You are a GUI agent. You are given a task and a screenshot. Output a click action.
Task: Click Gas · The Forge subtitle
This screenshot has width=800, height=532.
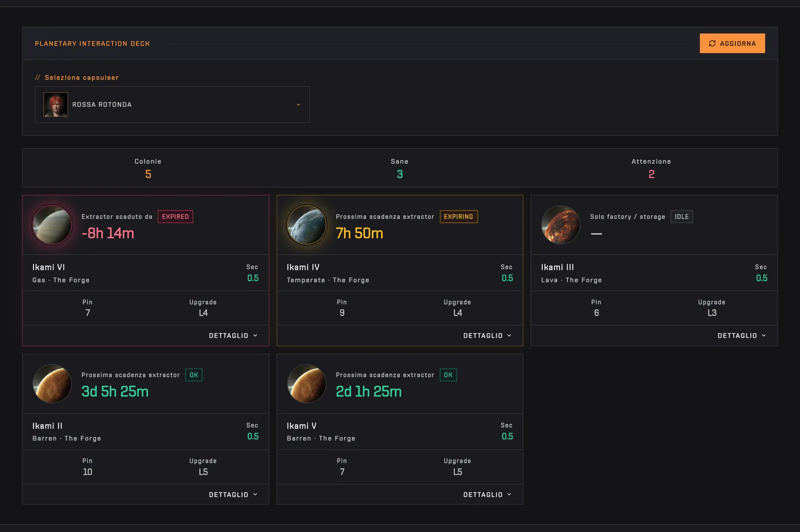point(61,280)
